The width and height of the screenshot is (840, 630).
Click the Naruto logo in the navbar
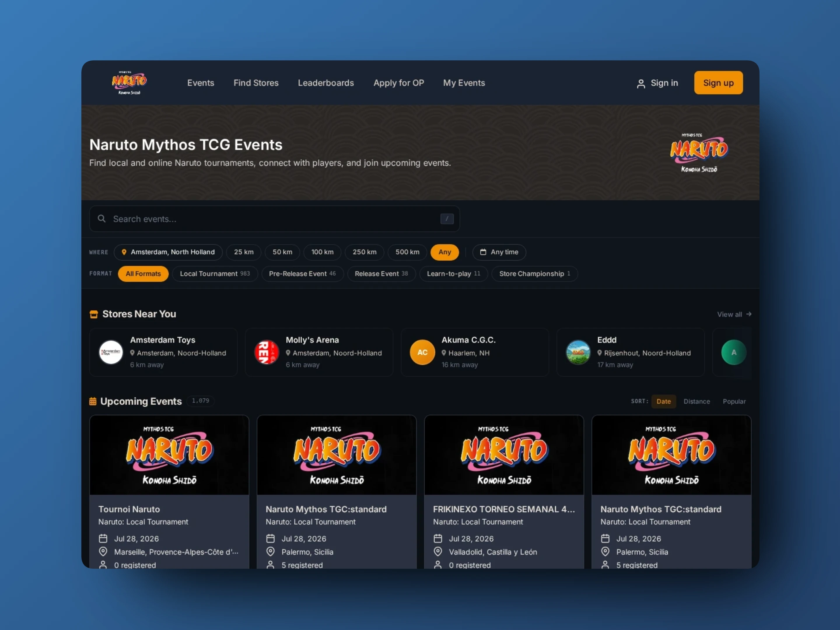coord(129,83)
